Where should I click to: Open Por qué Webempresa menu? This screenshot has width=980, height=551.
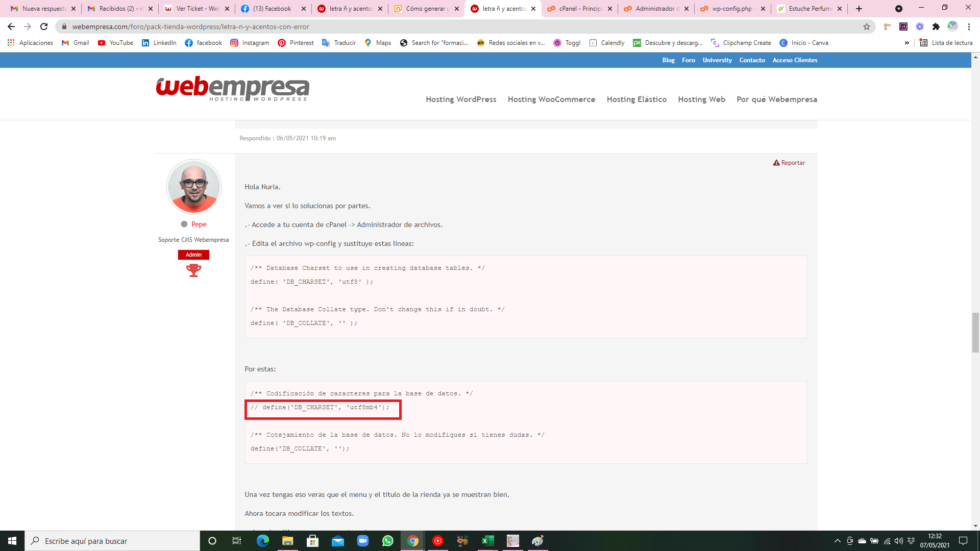(x=776, y=99)
